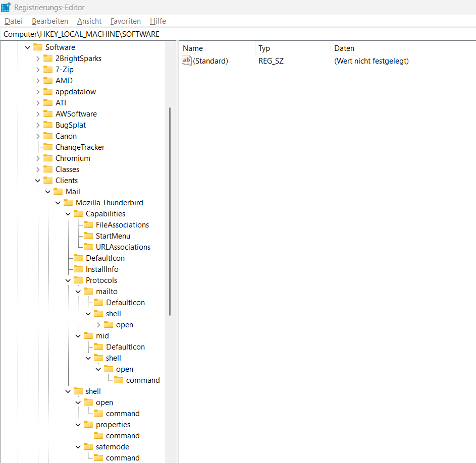
Task: Select the AMD folder icon
Action: [x=48, y=80]
